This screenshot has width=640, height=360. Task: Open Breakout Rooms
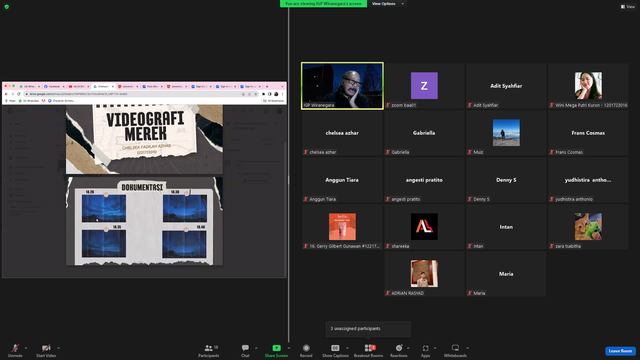369,350
